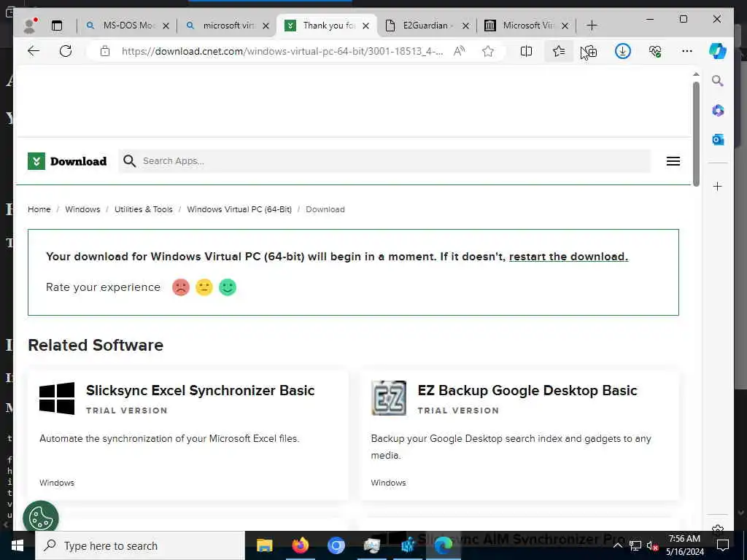
Task: Open Outlook sidebar icon
Action: (718, 139)
